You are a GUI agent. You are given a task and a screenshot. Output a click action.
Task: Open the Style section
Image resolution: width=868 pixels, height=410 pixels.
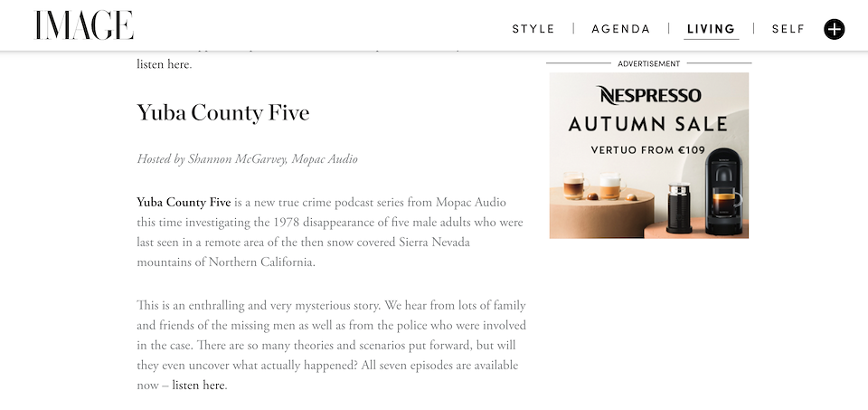coord(533,29)
